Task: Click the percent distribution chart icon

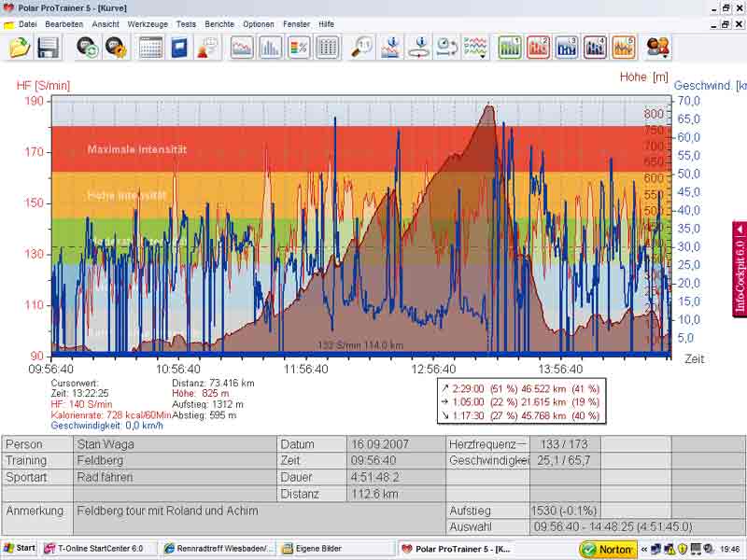Action: [x=299, y=47]
